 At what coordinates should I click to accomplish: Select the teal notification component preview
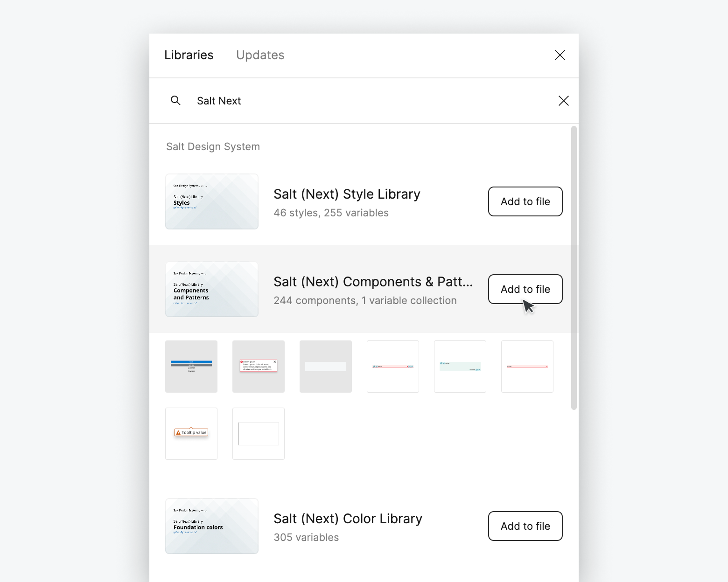click(460, 367)
